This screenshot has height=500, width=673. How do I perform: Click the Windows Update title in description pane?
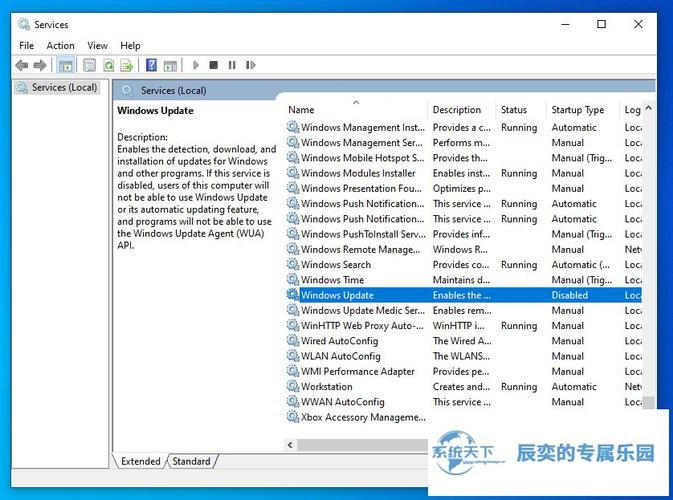click(x=155, y=111)
